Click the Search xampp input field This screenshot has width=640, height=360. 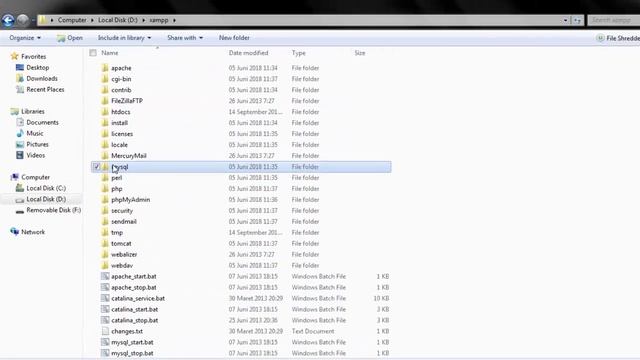point(613,20)
